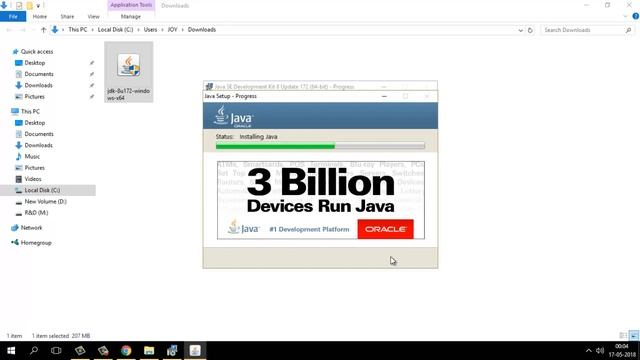This screenshot has height=360, width=640.
Task: Click the Oracle red logo in banner
Action: click(385, 229)
